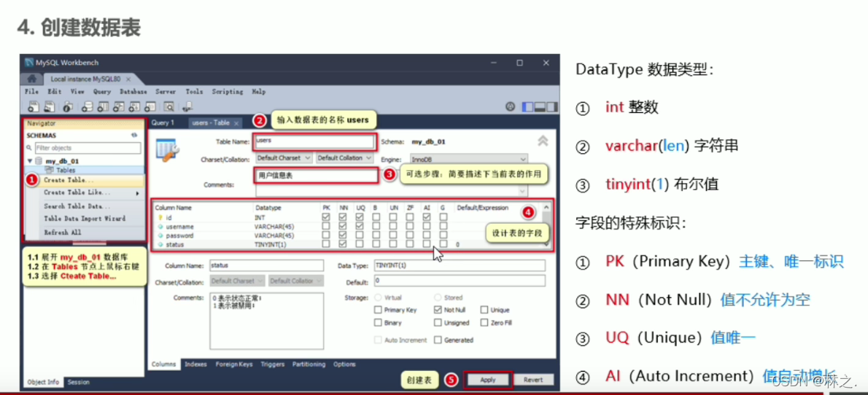Click the create new table toolbar icon
The height and width of the screenshot is (395, 868).
coord(103,107)
